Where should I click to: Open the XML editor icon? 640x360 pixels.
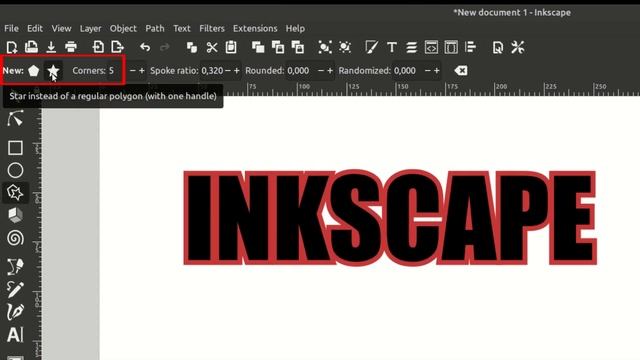click(x=431, y=47)
